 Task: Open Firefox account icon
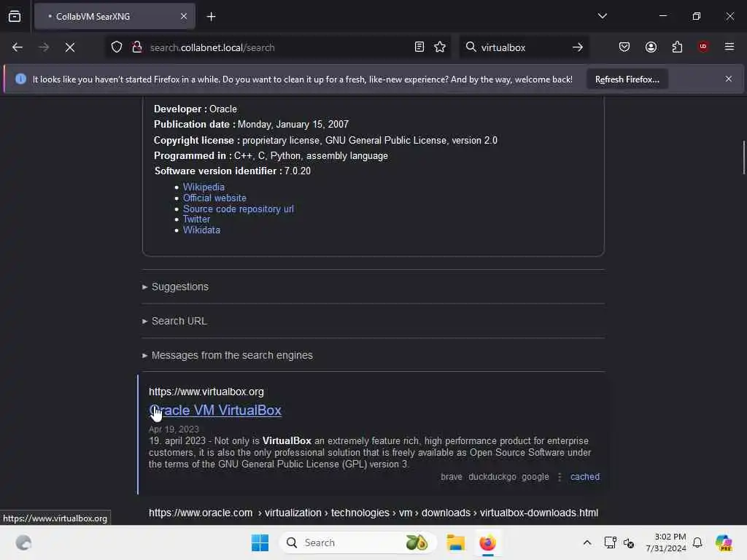[651, 47]
